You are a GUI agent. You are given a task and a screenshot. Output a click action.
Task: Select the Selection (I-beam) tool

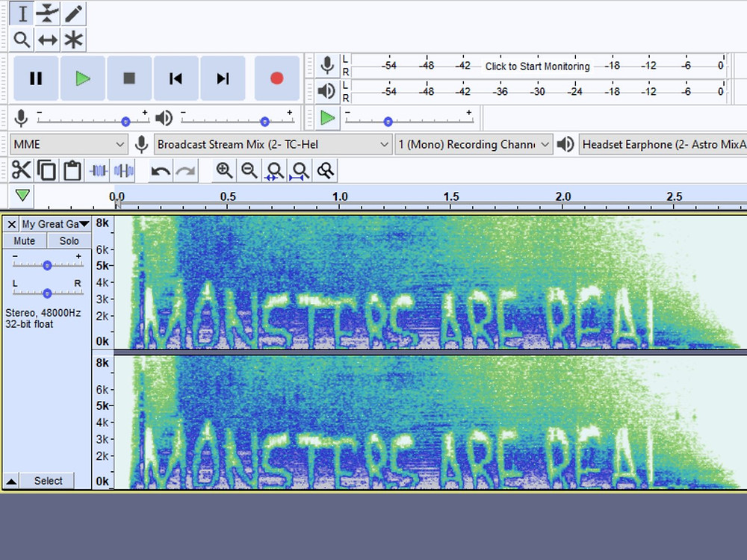tap(22, 13)
